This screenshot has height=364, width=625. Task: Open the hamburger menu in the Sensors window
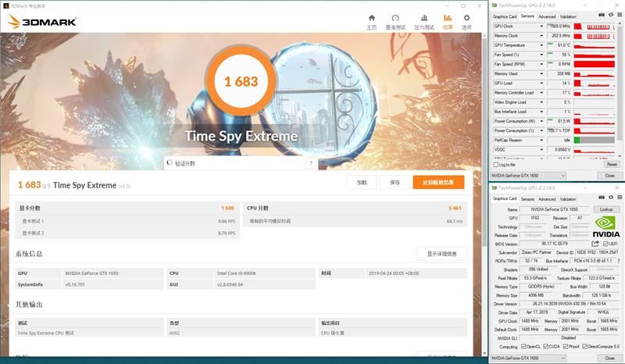click(x=620, y=15)
